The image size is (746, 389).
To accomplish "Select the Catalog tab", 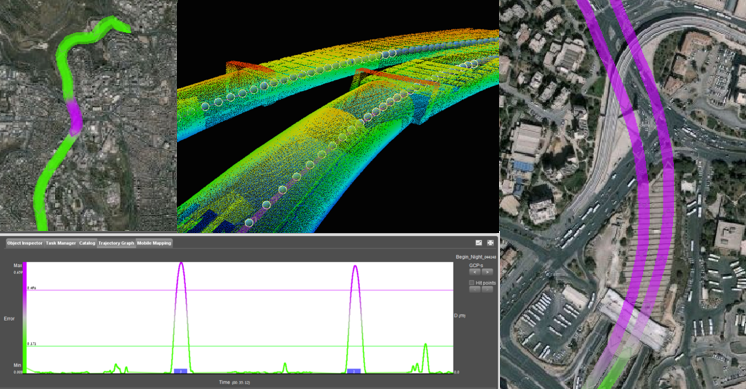I will point(87,243).
